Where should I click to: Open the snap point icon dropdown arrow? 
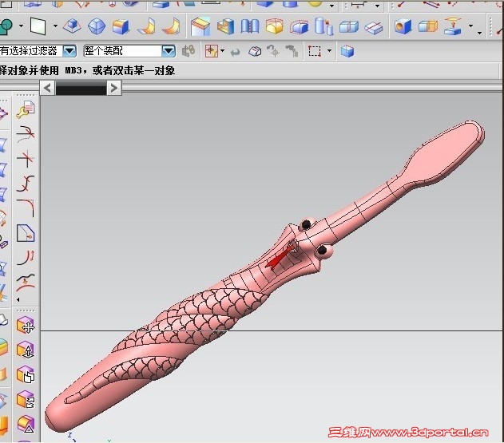tap(222, 51)
